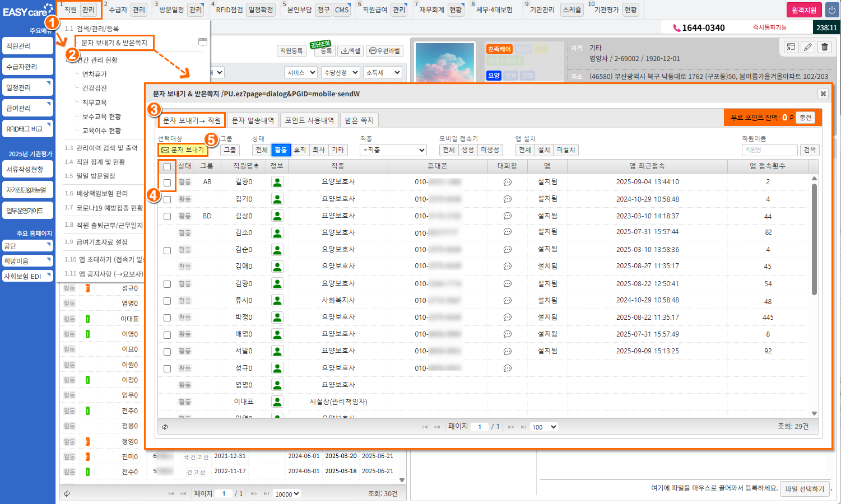Click the yellow 문자 보내기 button

(183, 150)
